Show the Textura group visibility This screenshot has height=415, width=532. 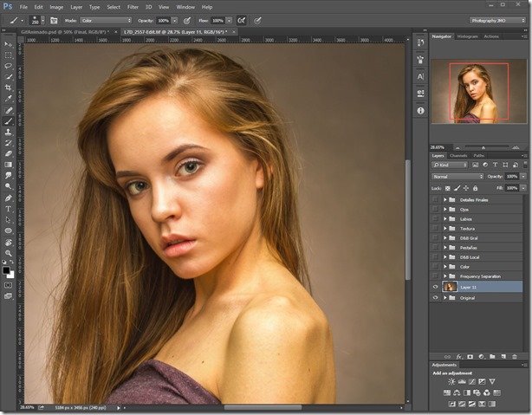click(x=435, y=229)
